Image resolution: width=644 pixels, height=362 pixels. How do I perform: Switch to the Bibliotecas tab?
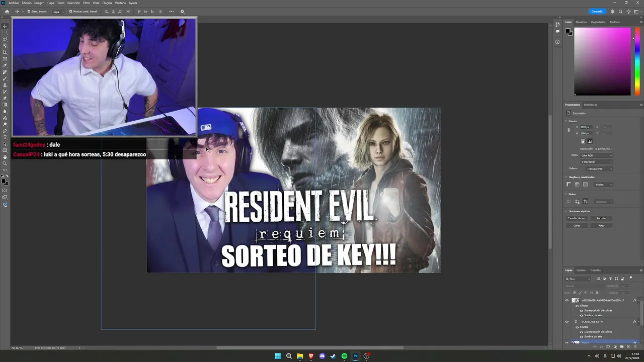coord(591,105)
